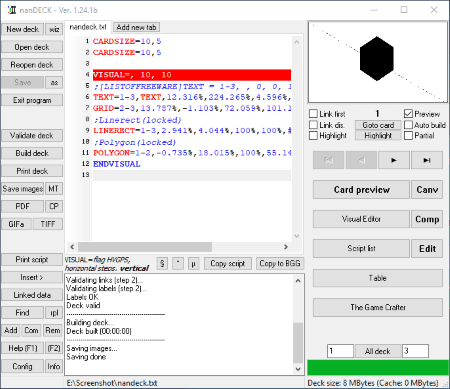This screenshot has height=389, width=450.
Task: Jump to the last card
Action: pyautogui.click(x=427, y=160)
